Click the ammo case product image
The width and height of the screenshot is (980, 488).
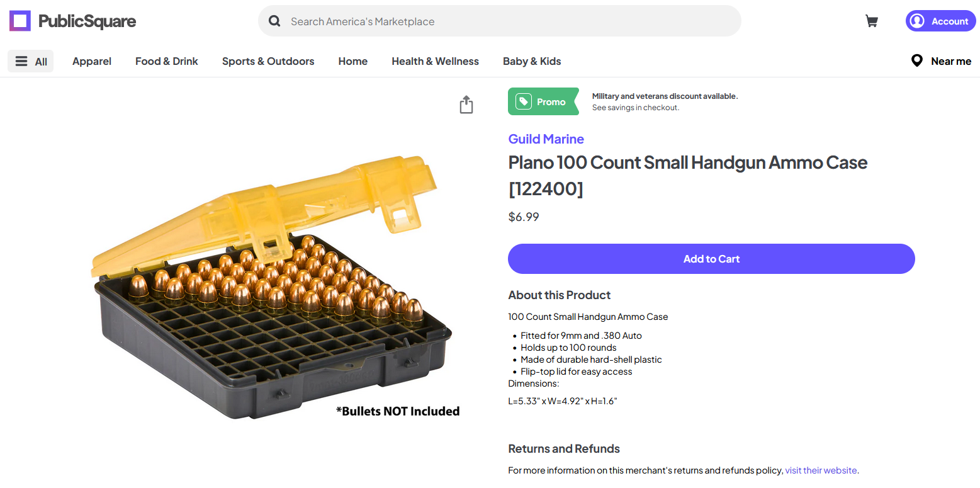271,290
